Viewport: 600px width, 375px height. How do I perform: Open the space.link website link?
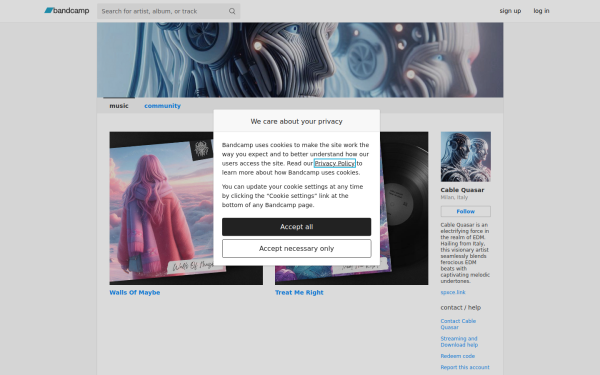453,292
